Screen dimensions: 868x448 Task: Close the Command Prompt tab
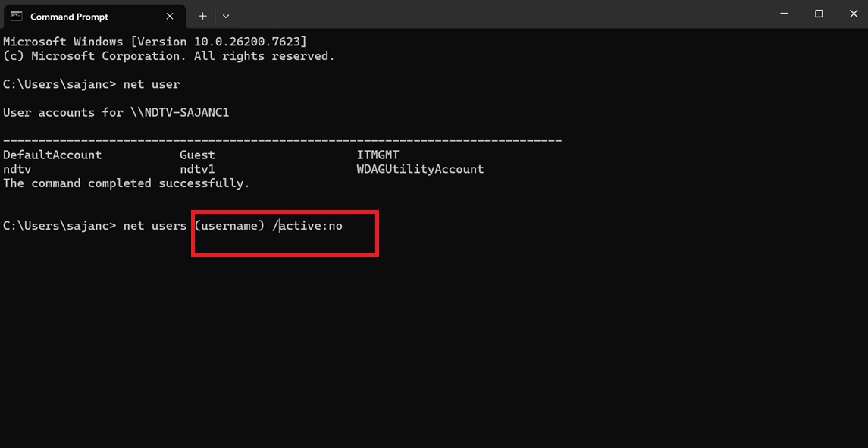click(169, 16)
